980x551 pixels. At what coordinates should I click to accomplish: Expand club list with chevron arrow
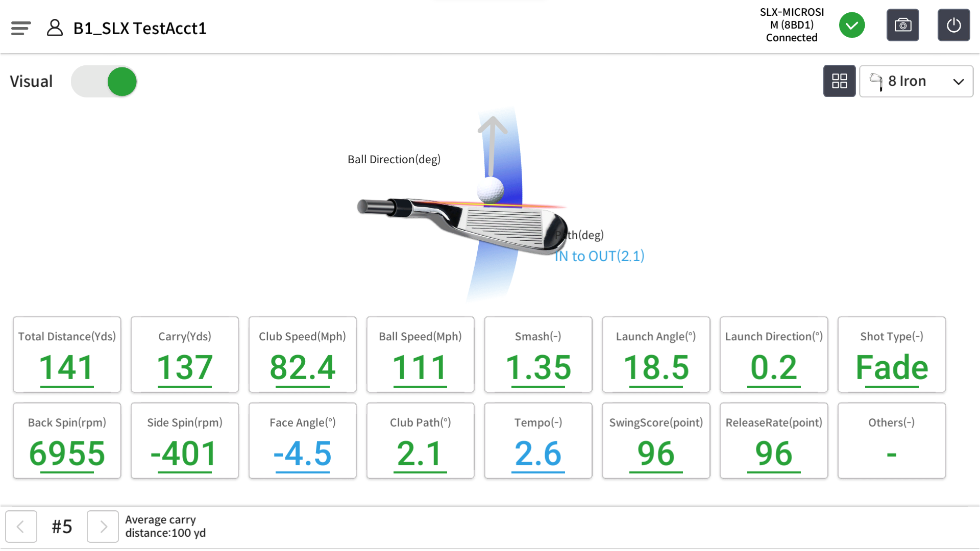(x=958, y=82)
